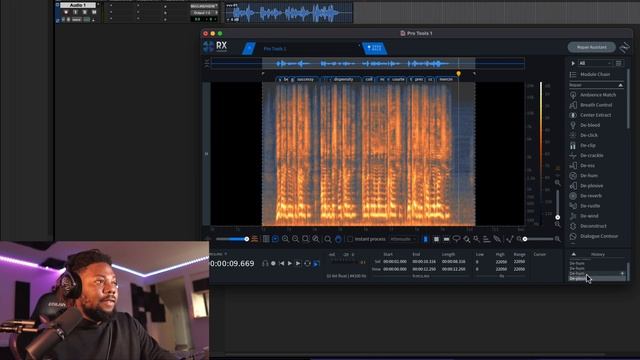640x360 pixels.
Task: Click the Deconstruct module icon
Action: (x=573, y=226)
